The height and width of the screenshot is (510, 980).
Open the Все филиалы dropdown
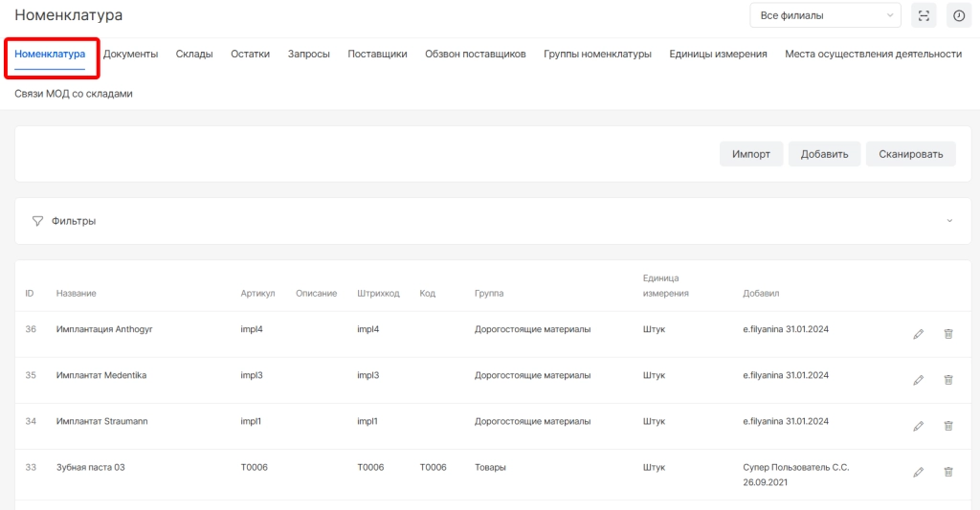point(825,15)
